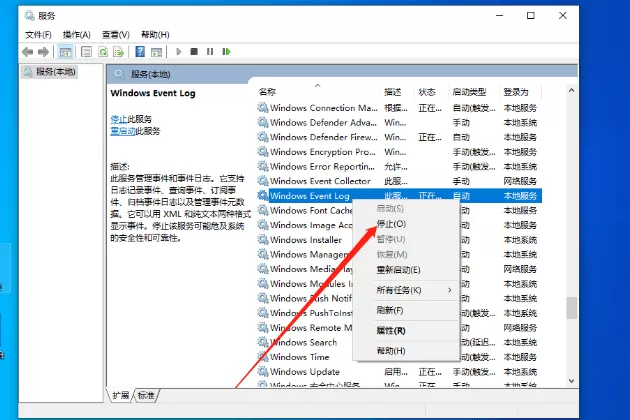Choose 属性(R) from the context menu
630x420 pixels.
pos(391,330)
